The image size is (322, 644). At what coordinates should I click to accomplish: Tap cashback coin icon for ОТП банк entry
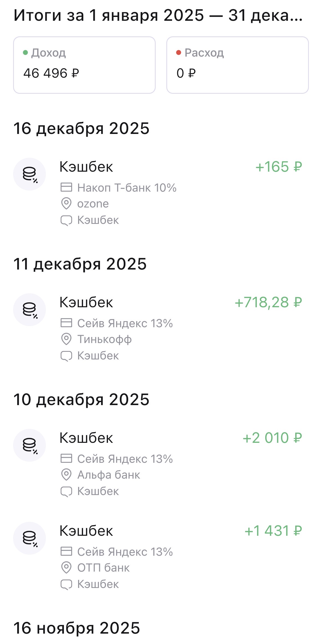[29, 538]
